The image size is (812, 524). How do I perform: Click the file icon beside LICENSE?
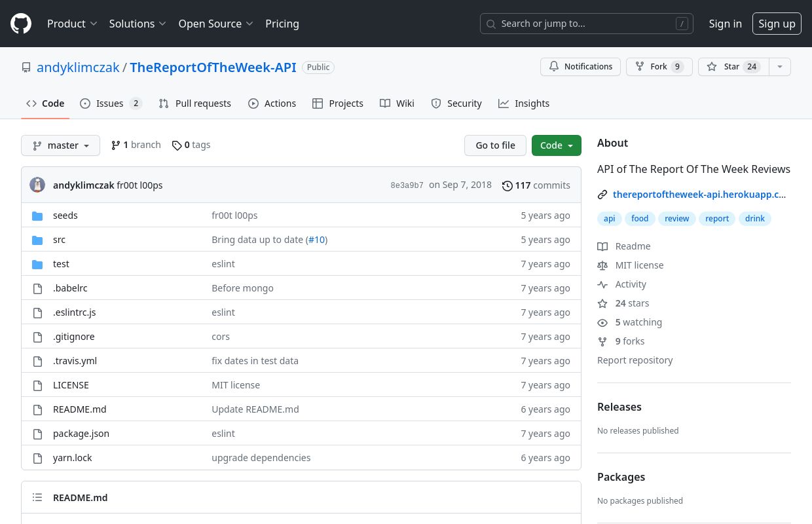tap(37, 385)
